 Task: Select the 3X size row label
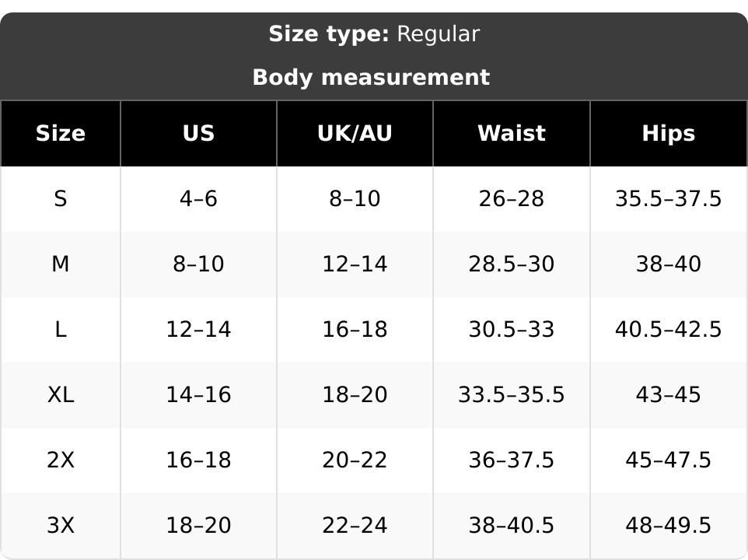click(x=61, y=526)
